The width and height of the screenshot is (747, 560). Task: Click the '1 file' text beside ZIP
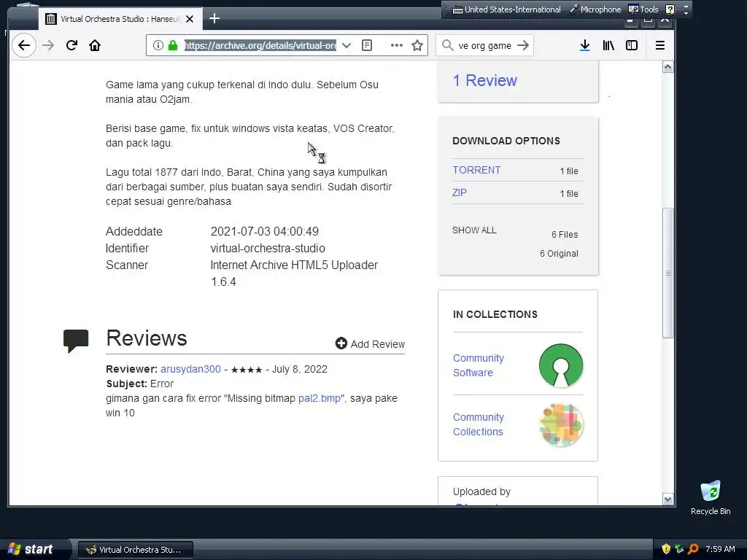[569, 194]
